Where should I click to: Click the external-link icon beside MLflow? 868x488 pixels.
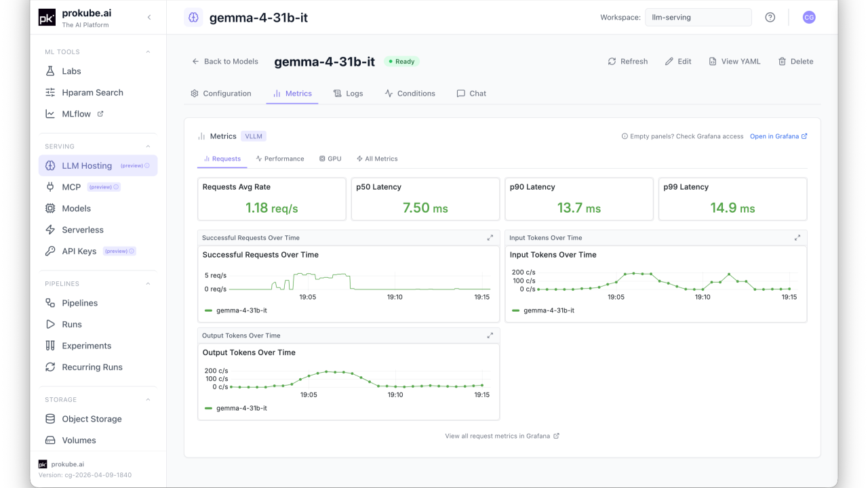tap(100, 114)
